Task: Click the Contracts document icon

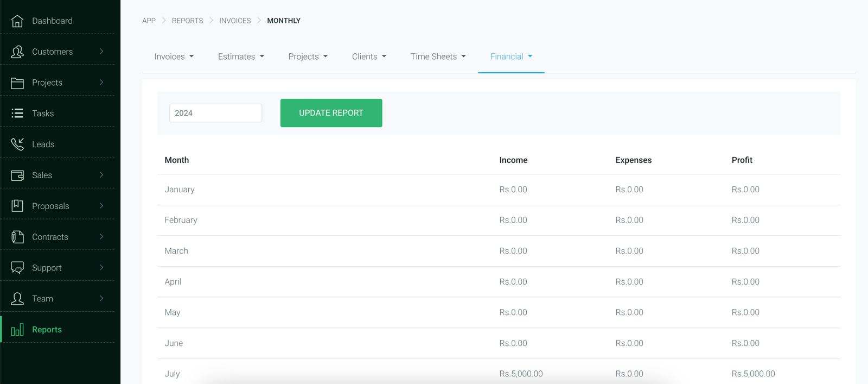Action: coord(17,237)
